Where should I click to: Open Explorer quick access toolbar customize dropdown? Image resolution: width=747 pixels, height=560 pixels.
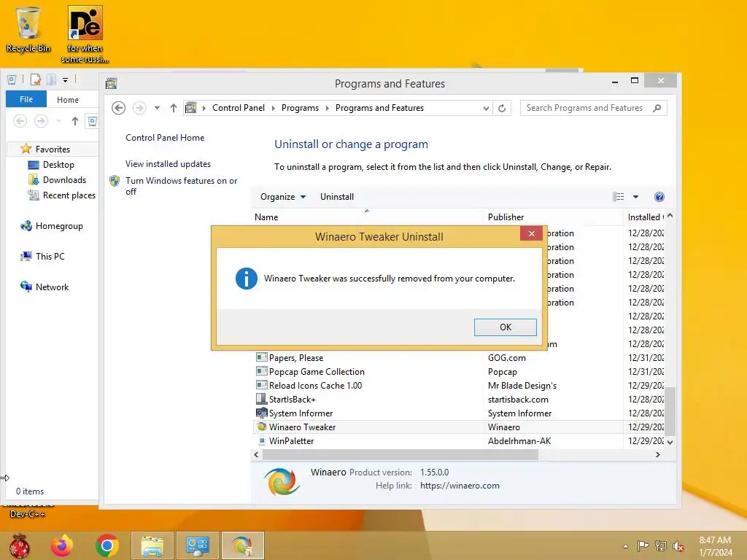tap(65, 80)
